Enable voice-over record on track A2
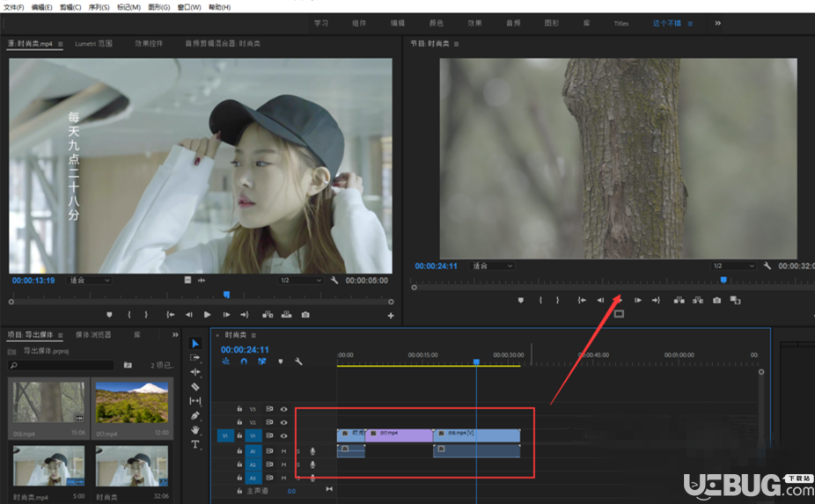Image resolution: width=815 pixels, height=504 pixels. (312, 464)
